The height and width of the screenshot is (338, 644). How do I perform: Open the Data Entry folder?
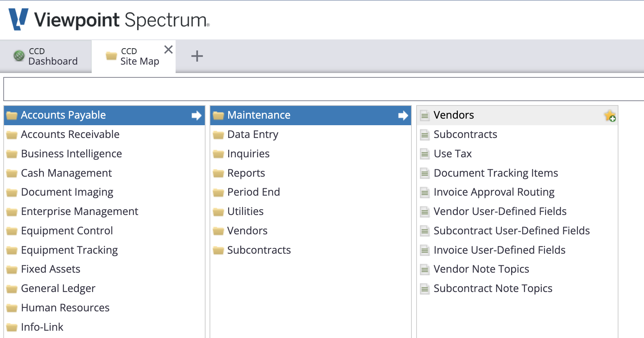tap(311, 134)
